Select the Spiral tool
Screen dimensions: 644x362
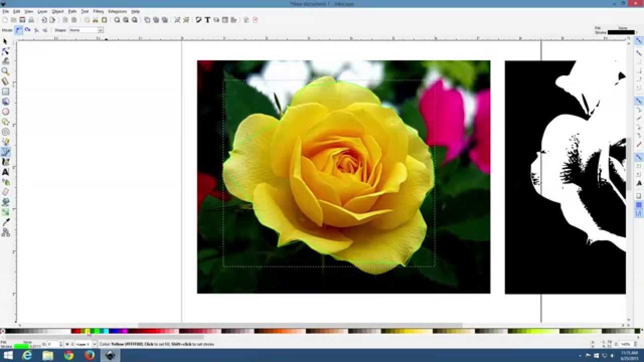tap(6, 132)
